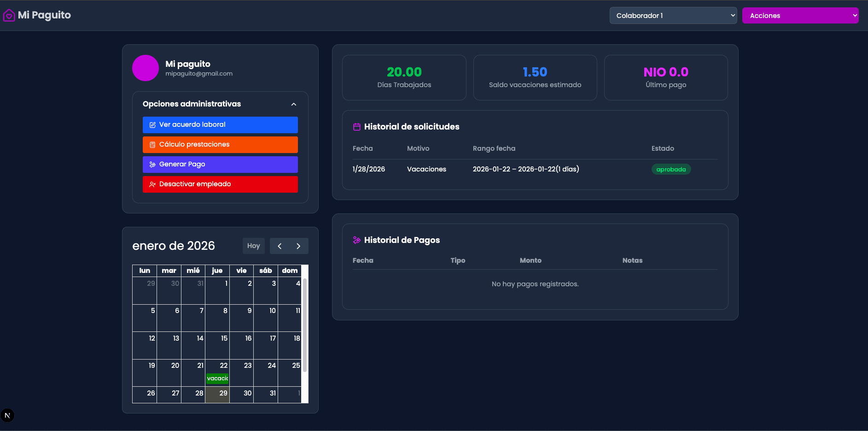The image size is (868, 431).
Task: Select the payment icon on Generar Pago
Action: 152,164
